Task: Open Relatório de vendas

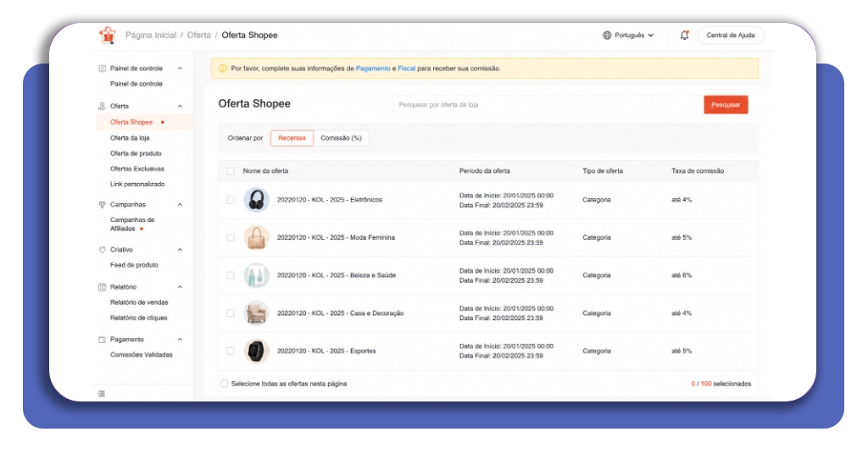Action: [x=139, y=302]
